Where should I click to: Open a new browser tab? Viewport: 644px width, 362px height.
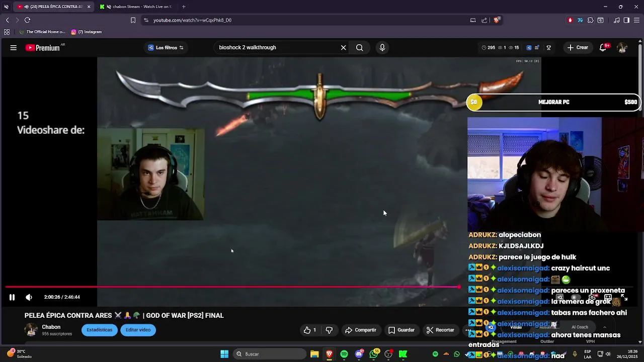point(184,7)
